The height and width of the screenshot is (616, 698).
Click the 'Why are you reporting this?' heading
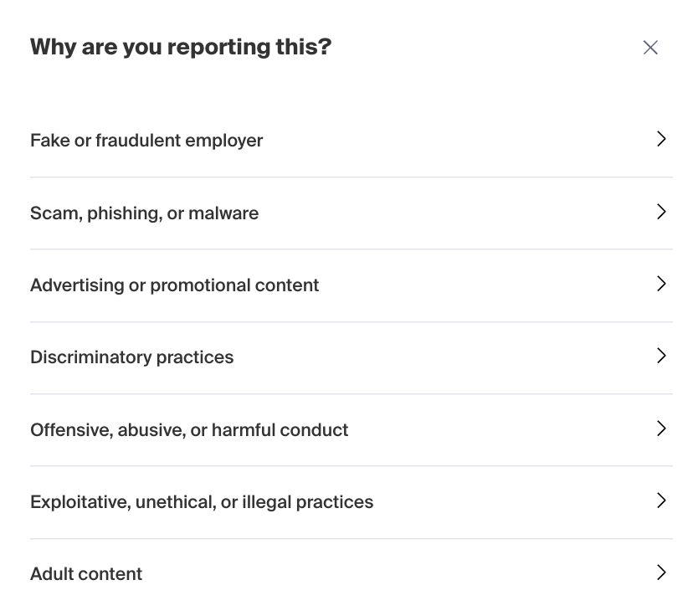click(181, 47)
